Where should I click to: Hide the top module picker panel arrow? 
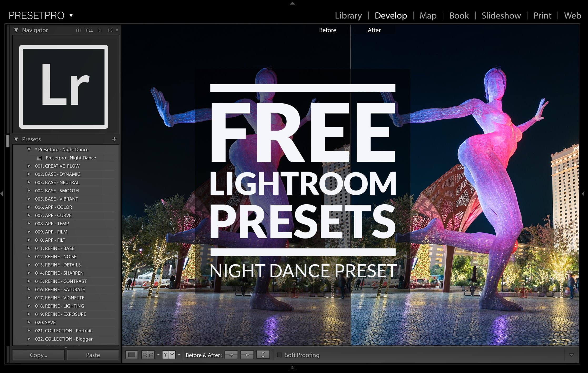[292, 3]
